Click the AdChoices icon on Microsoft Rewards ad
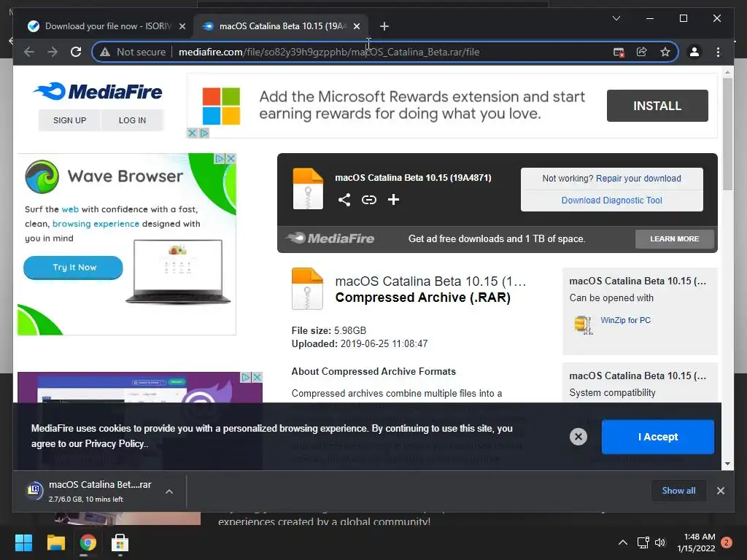The image size is (747, 560). point(204,133)
